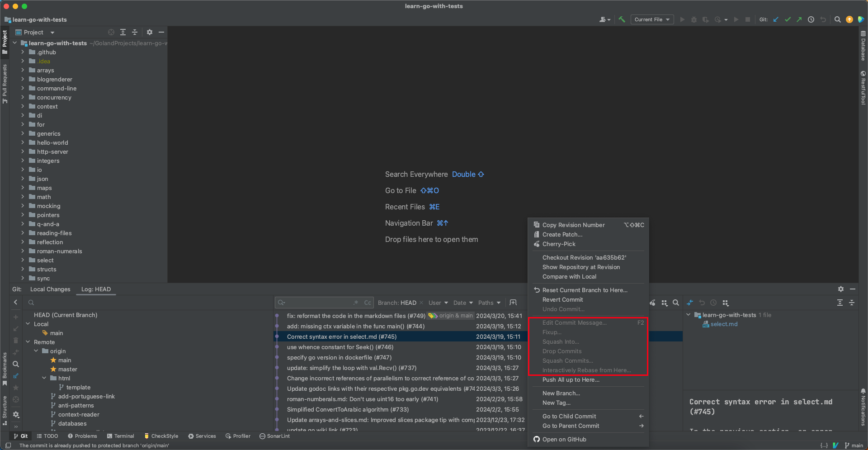Click search icon in branches sidebar toolbar

pos(16,364)
